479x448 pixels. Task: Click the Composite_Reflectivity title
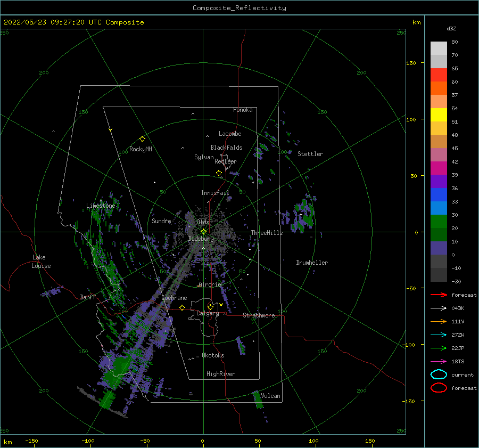tap(240, 8)
